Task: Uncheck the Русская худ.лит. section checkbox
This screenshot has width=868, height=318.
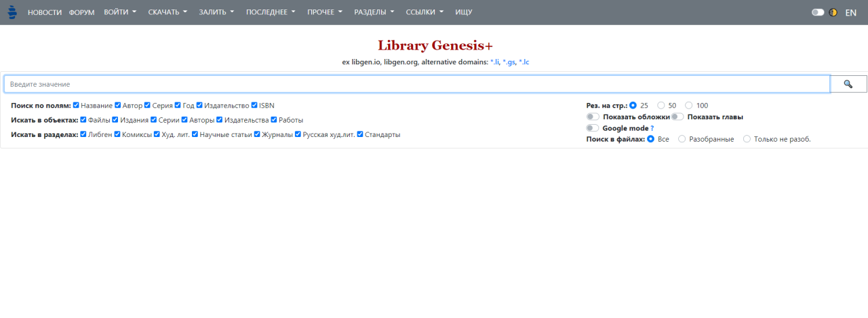Action: 298,134
